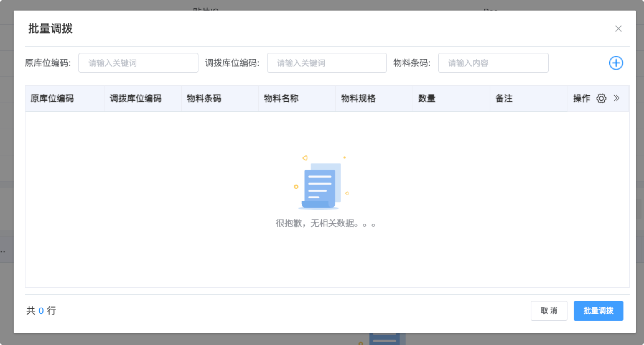Viewport: 644px width, 345px height.
Task: Click the blue plus add-row icon
Action: coord(616,63)
